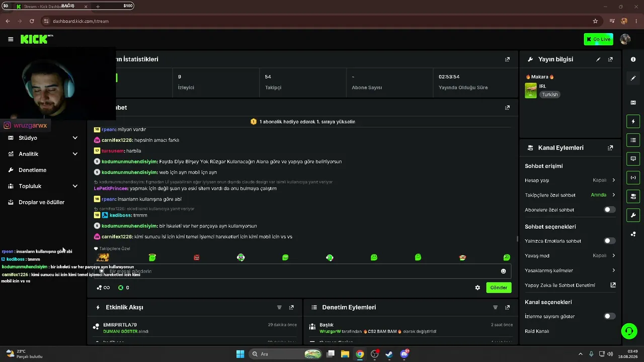Open a new browser tab
The height and width of the screenshot is (362, 644).
point(98,7)
